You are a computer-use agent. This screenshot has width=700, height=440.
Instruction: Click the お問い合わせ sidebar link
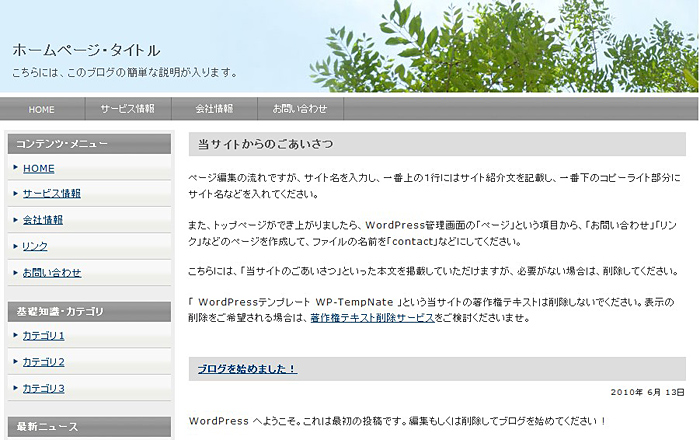52,272
